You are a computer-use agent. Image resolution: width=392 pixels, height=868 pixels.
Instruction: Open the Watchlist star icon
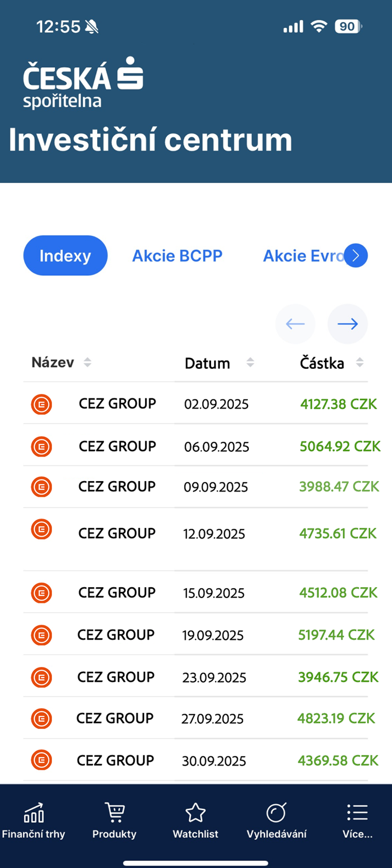coord(195,813)
